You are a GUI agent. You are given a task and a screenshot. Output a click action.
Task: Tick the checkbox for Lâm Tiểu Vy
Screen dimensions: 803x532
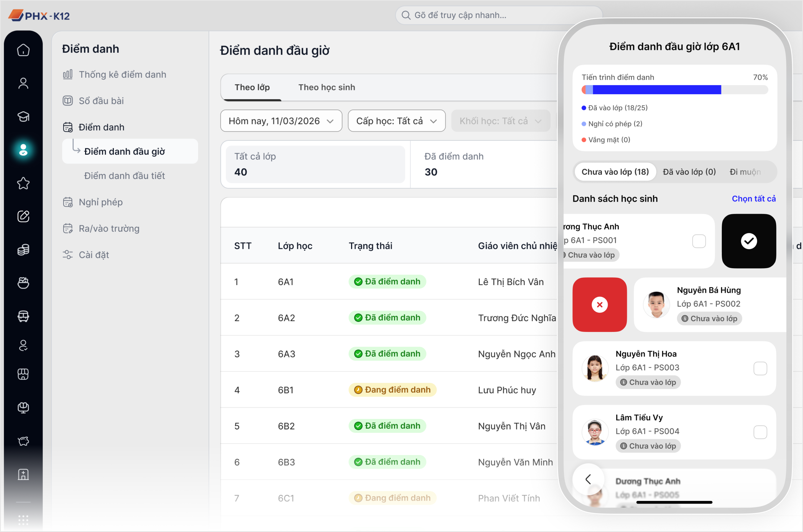pyautogui.click(x=760, y=432)
